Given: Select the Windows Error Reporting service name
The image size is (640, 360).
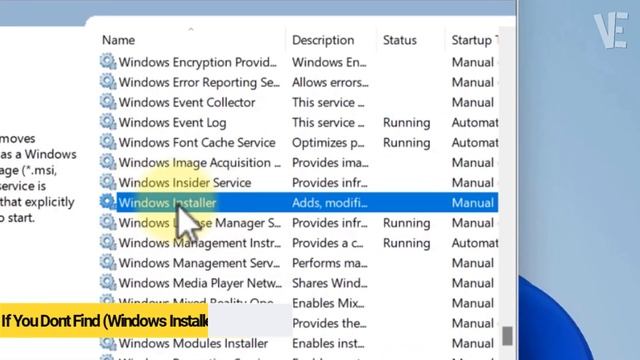Looking at the screenshot, I should [199, 82].
